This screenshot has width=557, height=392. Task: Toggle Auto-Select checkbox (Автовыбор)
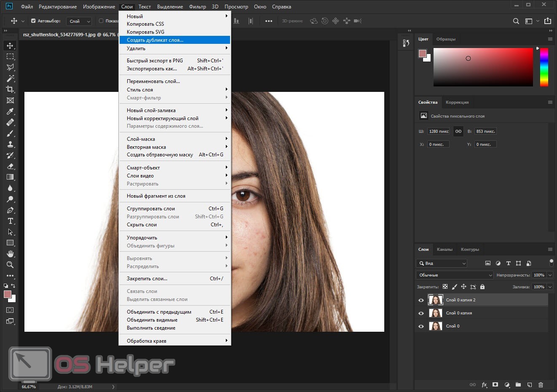33,21
